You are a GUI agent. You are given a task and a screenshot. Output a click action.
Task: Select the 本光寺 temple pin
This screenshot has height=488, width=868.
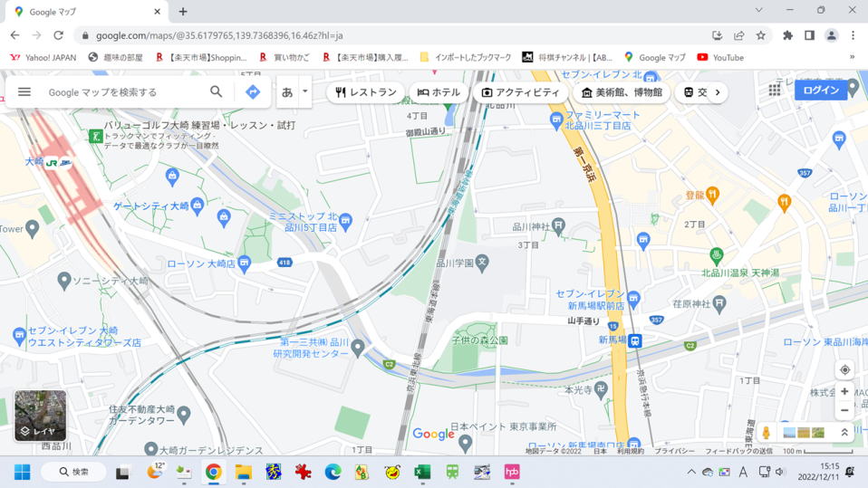602,389
